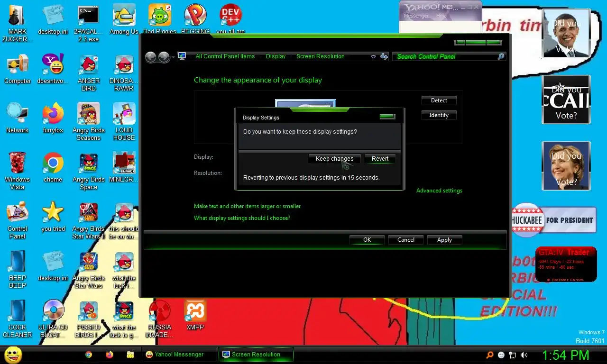The width and height of the screenshot is (607, 364).
Task: Click Cancel in the Screen Resolution window
Action: click(x=406, y=240)
